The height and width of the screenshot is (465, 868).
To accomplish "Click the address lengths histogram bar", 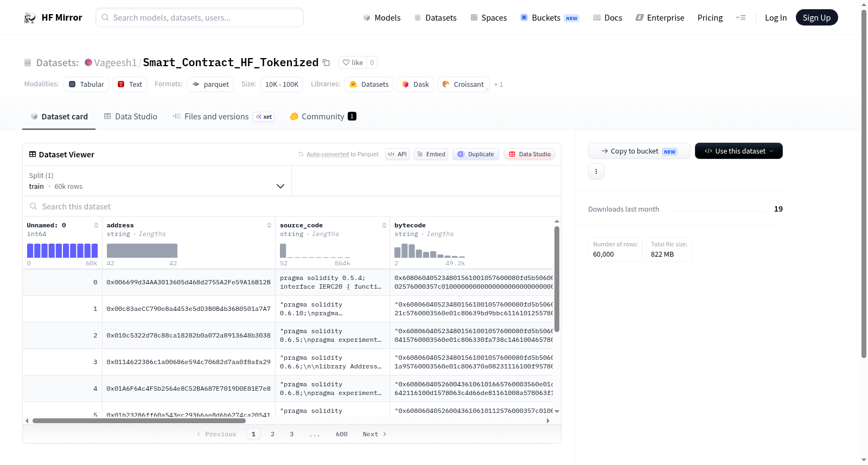I will tap(142, 251).
